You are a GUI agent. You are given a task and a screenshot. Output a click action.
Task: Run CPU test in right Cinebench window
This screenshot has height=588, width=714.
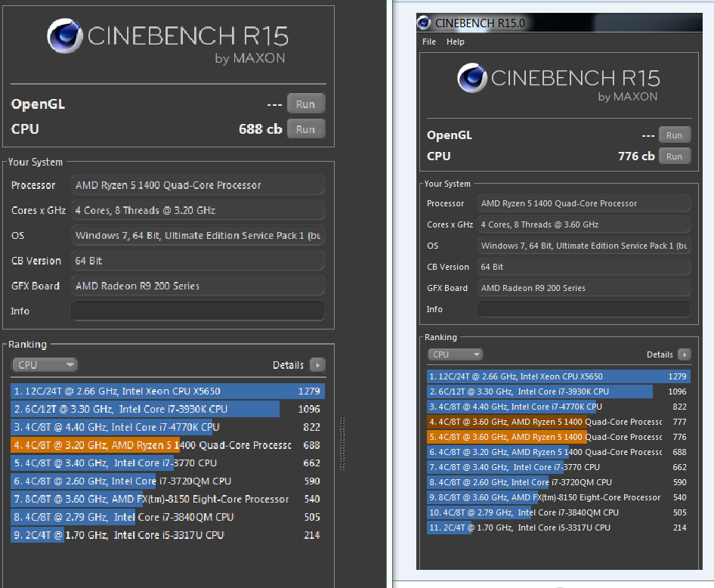tap(675, 156)
